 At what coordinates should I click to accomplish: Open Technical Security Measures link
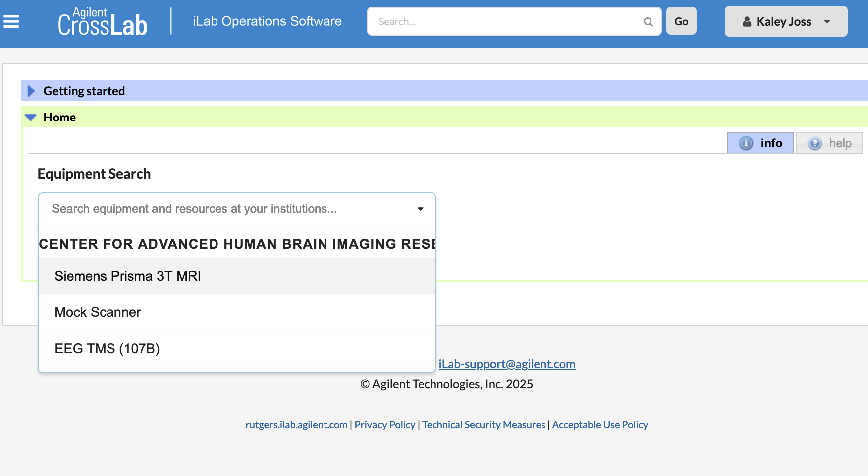484,425
